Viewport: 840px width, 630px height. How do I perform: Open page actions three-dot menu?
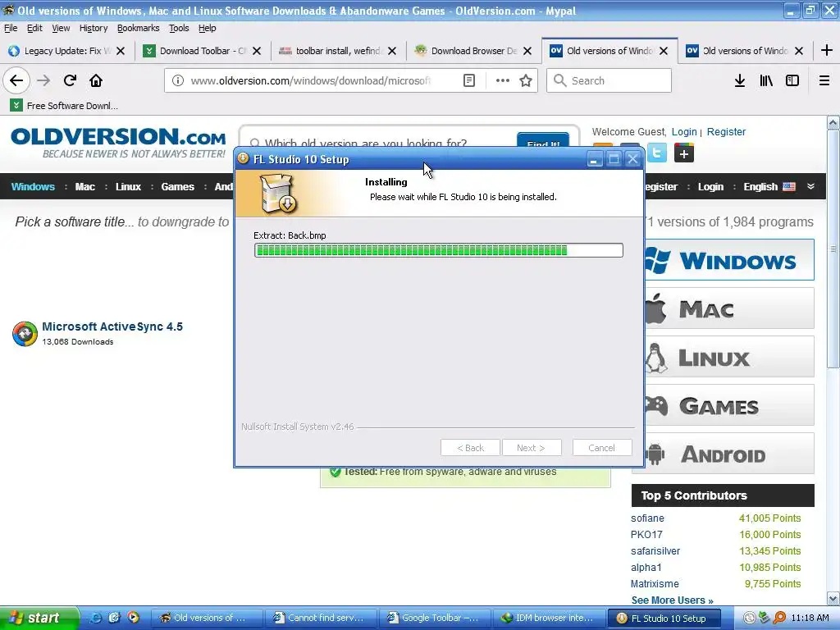(x=503, y=80)
